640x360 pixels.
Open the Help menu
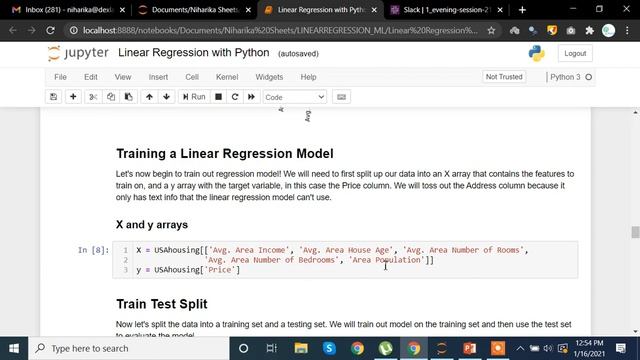coord(309,77)
